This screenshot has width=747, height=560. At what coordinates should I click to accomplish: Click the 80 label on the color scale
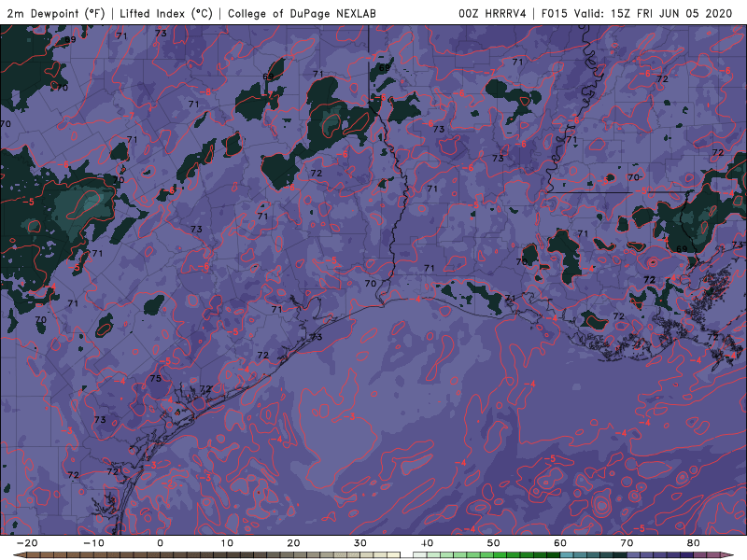pyautogui.click(x=694, y=543)
